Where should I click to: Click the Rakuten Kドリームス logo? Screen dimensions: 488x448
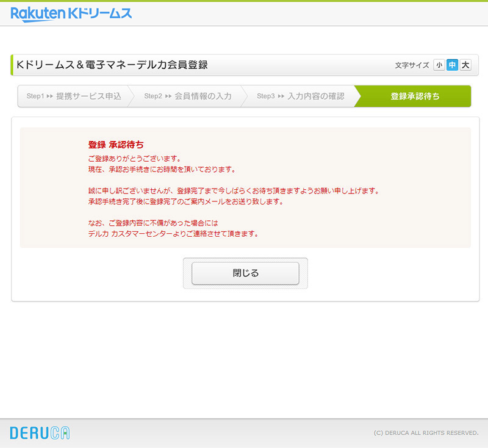tap(71, 14)
